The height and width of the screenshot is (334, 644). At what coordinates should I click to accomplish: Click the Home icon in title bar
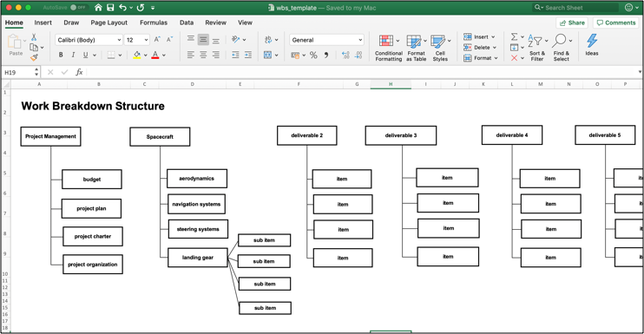tap(98, 8)
